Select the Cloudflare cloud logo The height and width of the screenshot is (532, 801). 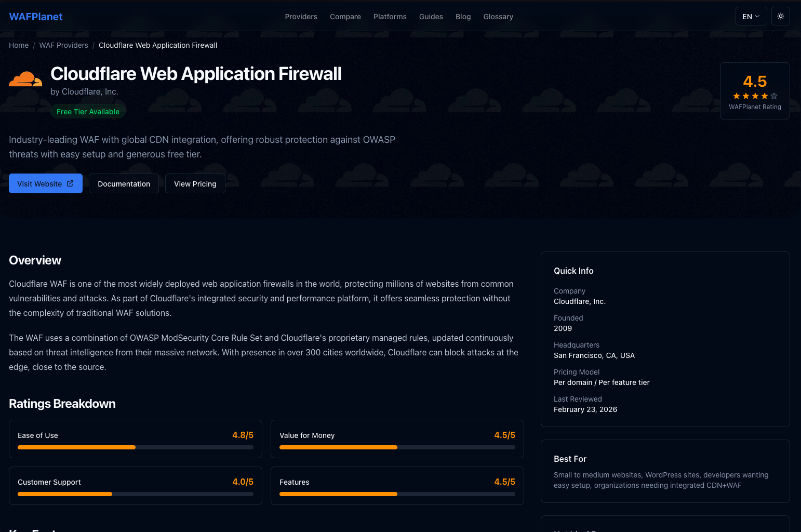point(25,78)
